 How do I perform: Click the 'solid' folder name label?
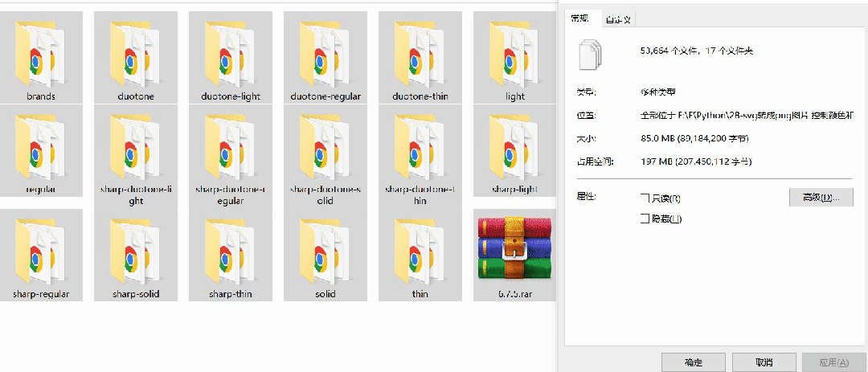click(x=325, y=294)
